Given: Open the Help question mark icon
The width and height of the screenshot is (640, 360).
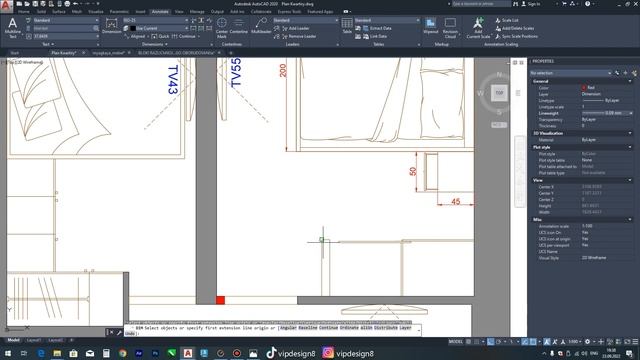Looking at the screenshot, I should tap(588, 4).
